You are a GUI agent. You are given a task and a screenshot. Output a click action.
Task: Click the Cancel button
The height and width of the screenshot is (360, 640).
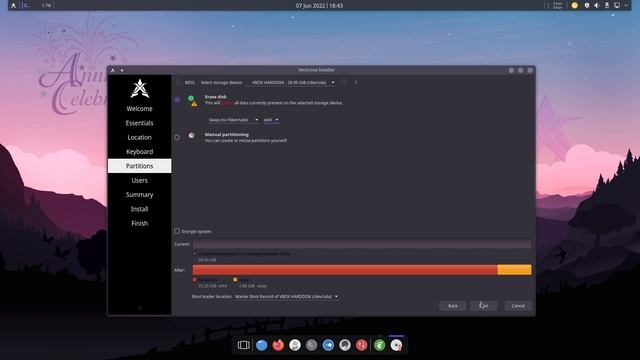[x=518, y=306]
